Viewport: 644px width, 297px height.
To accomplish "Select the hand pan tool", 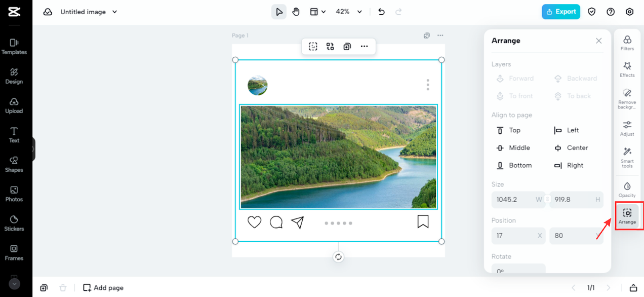I will point(296,12).
